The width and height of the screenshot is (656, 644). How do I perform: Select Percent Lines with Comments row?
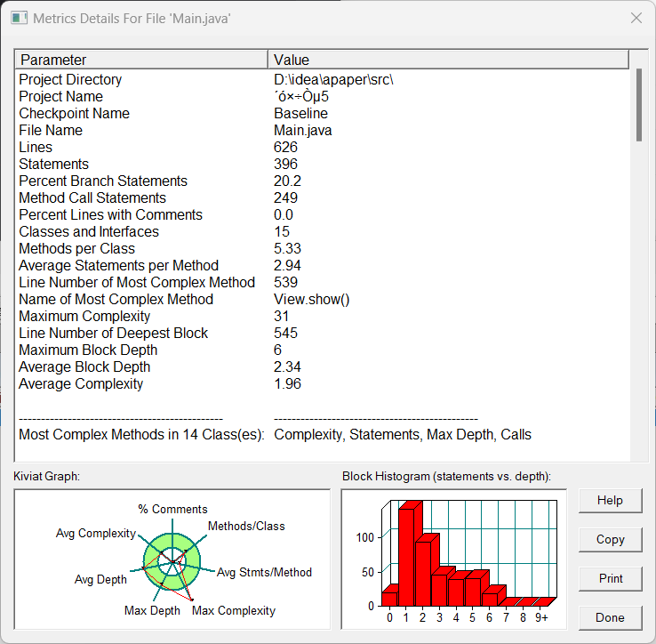(322, 214)
